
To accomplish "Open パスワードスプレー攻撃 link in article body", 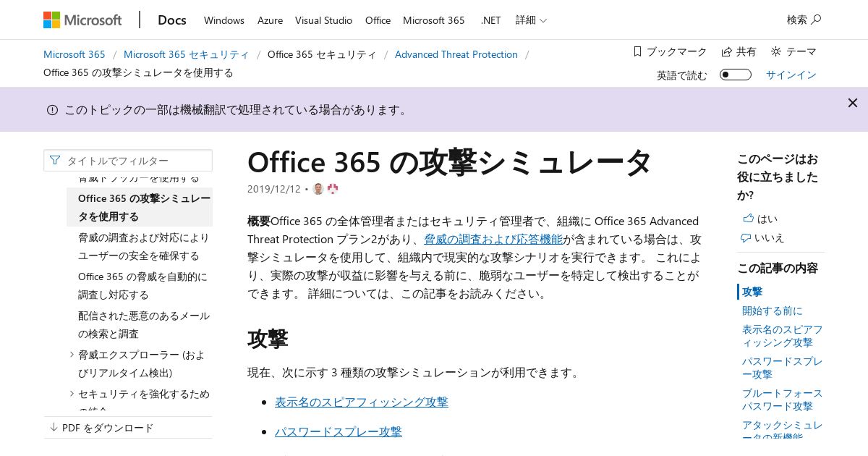I will coord(339,431).
